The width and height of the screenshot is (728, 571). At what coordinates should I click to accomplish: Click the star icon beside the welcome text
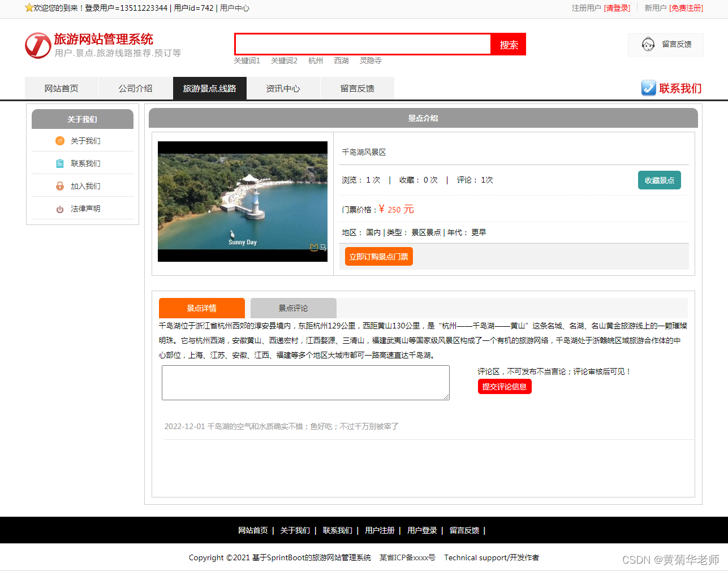click(x=29, y=8)
